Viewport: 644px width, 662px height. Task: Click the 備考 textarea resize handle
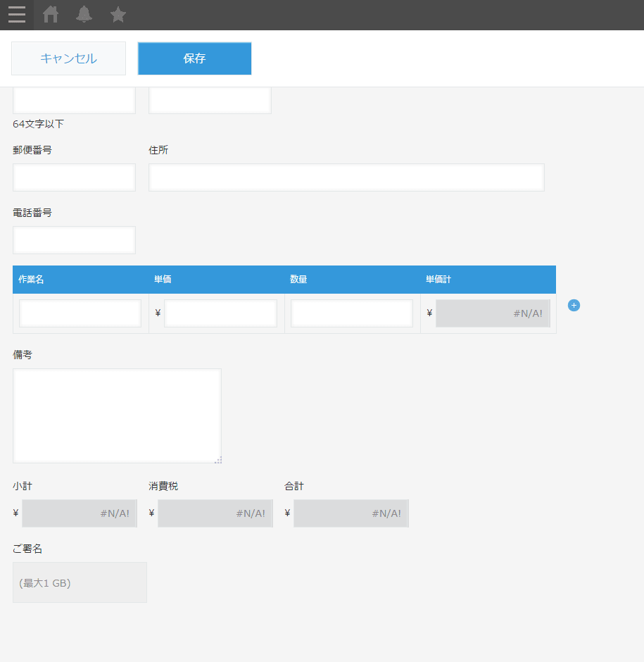click(218, 460)
